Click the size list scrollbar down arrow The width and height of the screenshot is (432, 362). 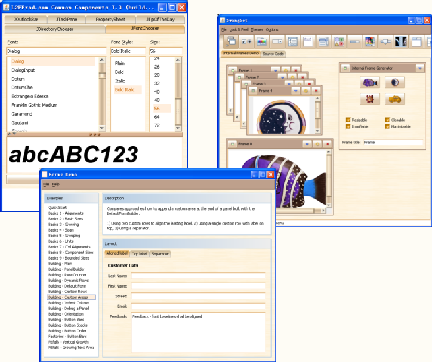(178, 128)
